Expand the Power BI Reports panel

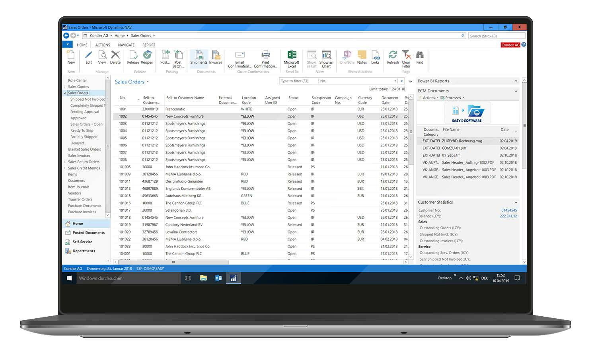point(516,81)
